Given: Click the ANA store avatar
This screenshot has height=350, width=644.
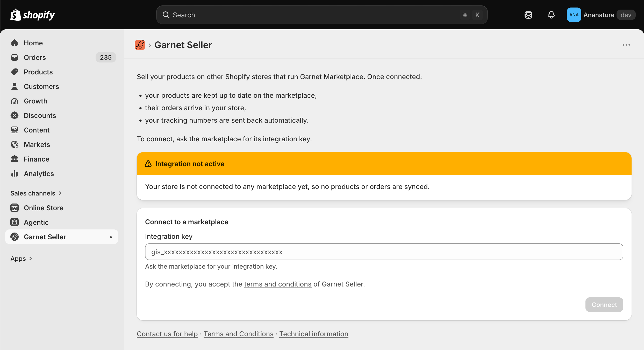Looking at the screenshot, I should point(574,15).
